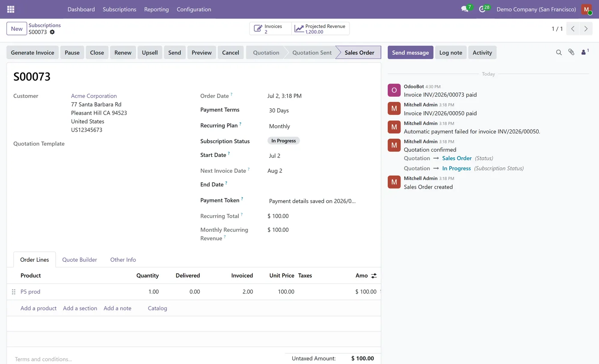Screen dimensions: 599x364
Task: Grab the drag handle of P5 prod line
Action: [x=13, y=292]
